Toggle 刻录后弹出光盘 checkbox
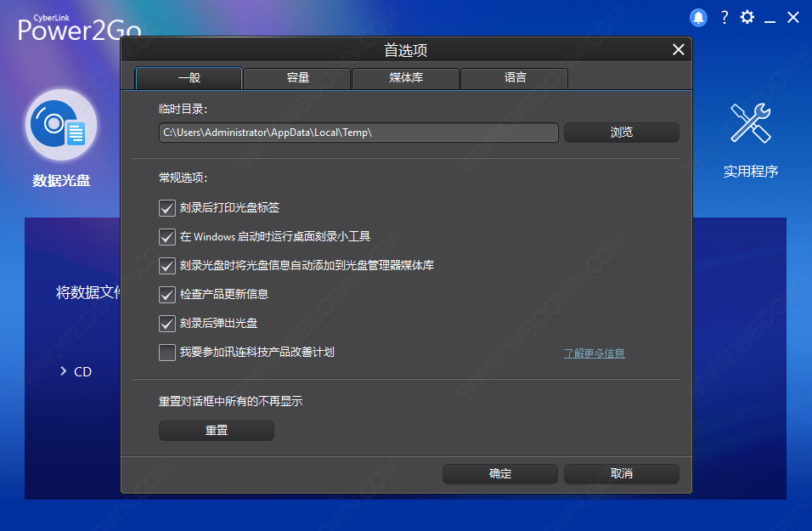The height and width of the screenshot is (531, 812). tap(166, 324)
